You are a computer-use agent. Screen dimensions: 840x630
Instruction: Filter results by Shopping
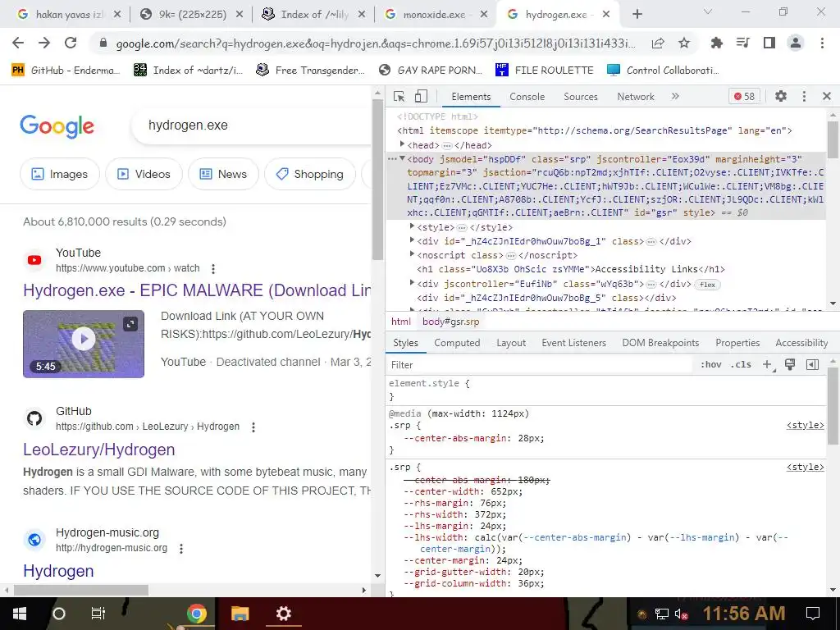tap(309, 174)
